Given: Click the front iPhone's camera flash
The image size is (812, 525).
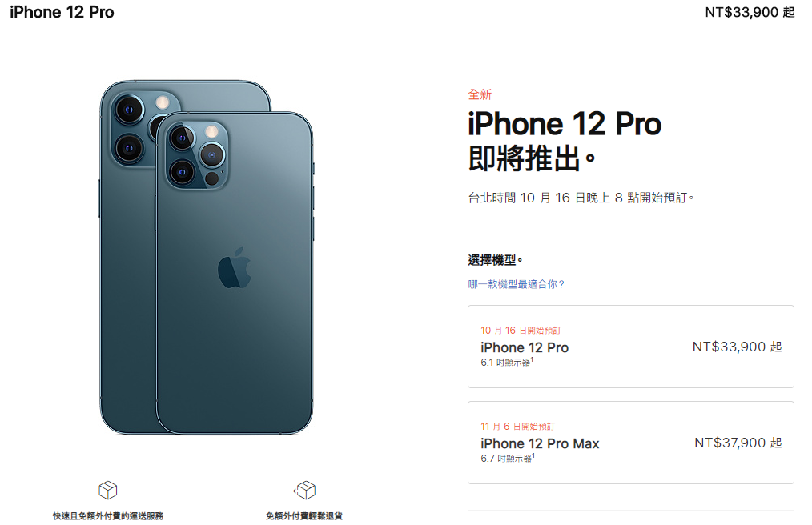Looking at the screenshot, I should (x=211, y=131).
